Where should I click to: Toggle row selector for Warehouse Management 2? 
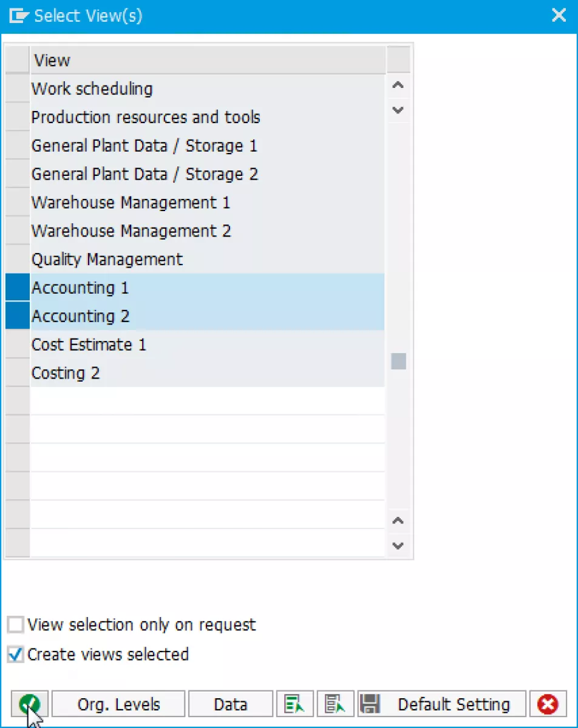[x=18, y=231]
